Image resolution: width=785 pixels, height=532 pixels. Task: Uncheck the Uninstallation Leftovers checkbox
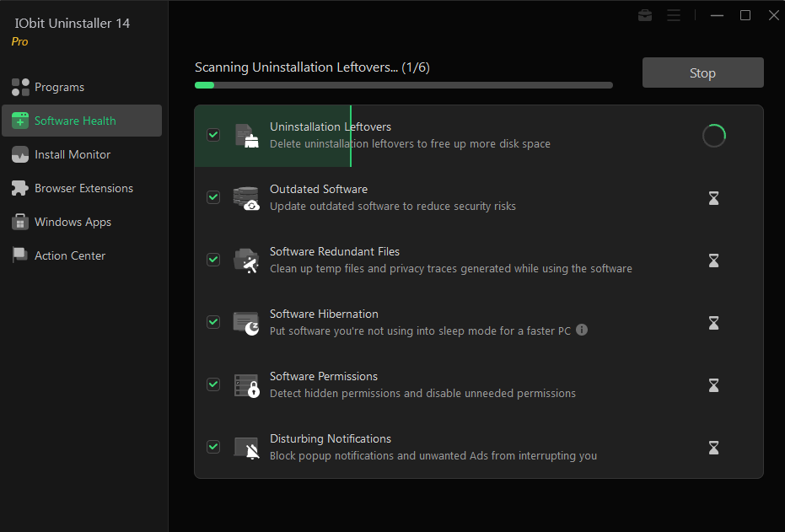pos(213,135)
